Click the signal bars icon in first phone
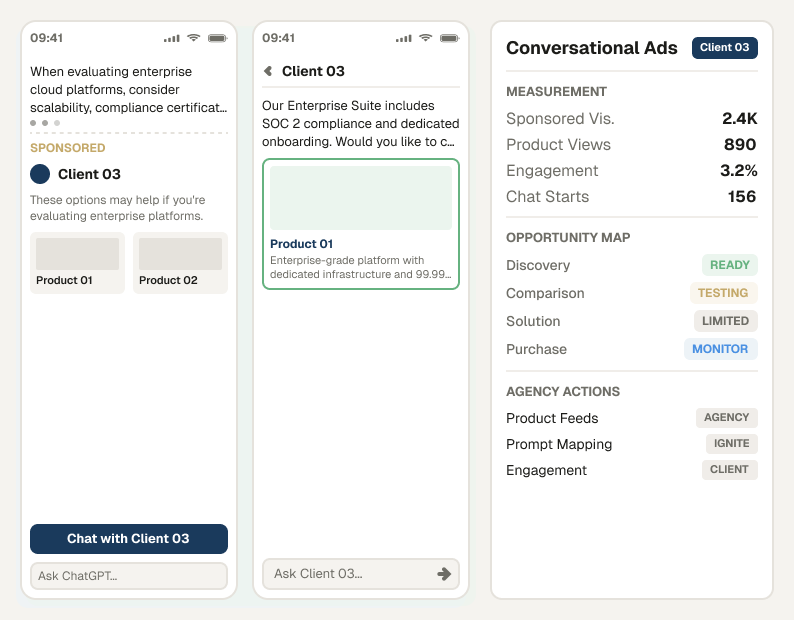 172,38
